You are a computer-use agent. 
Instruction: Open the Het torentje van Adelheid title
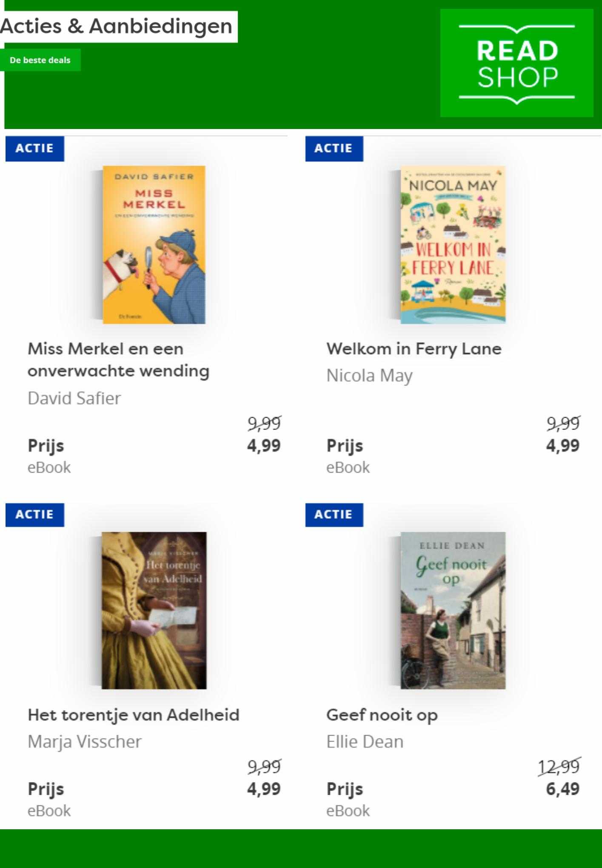pos(134,715)
